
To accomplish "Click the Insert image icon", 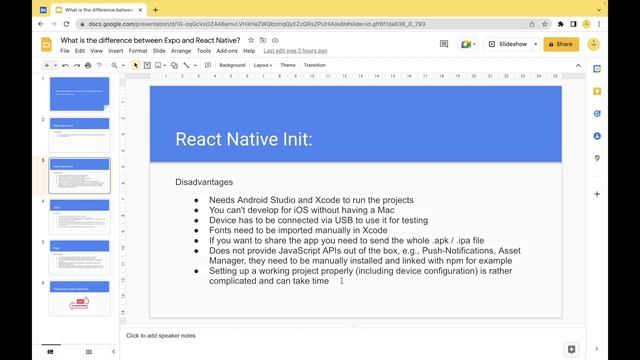I will point(158,65).
